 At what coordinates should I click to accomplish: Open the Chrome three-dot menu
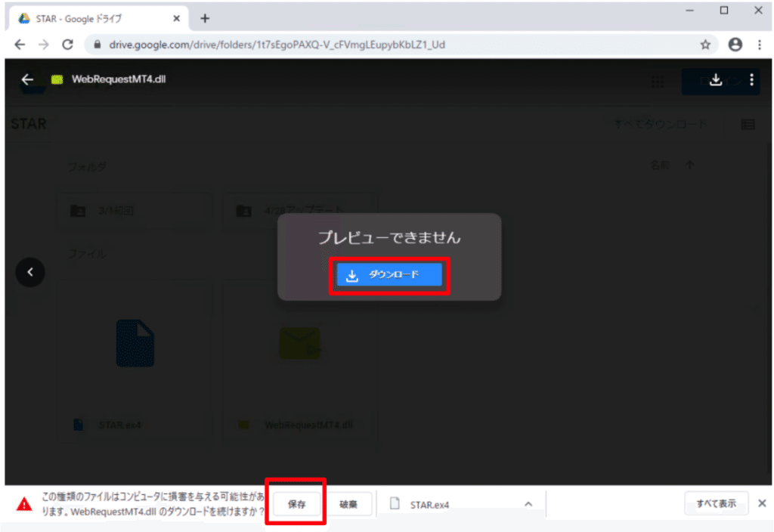coord(759,45)
